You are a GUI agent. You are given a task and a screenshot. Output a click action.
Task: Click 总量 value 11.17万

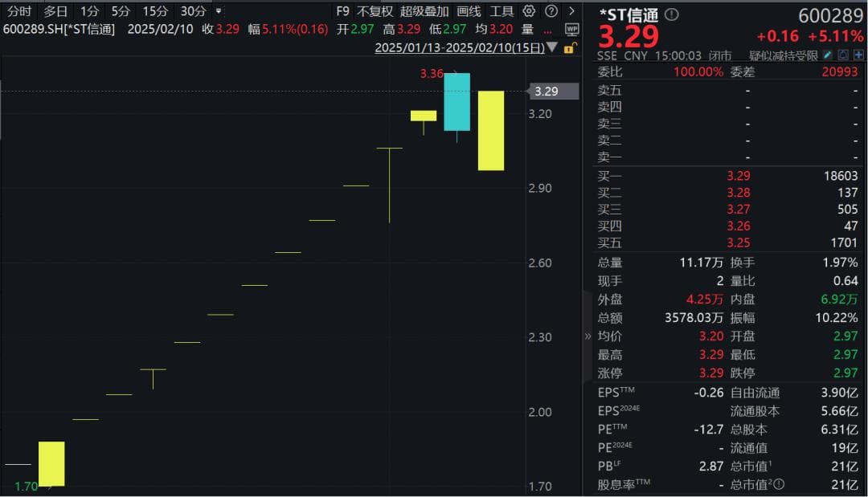tap(702, 263)
